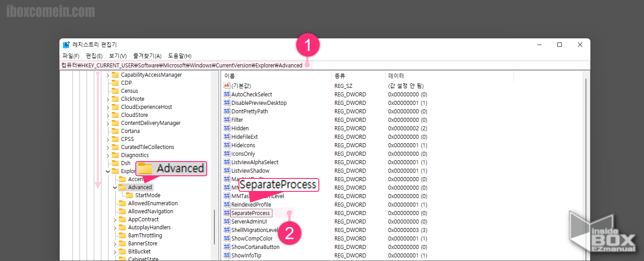
Task: Select the SeparateProcess registry value
Action: [250, 213]
